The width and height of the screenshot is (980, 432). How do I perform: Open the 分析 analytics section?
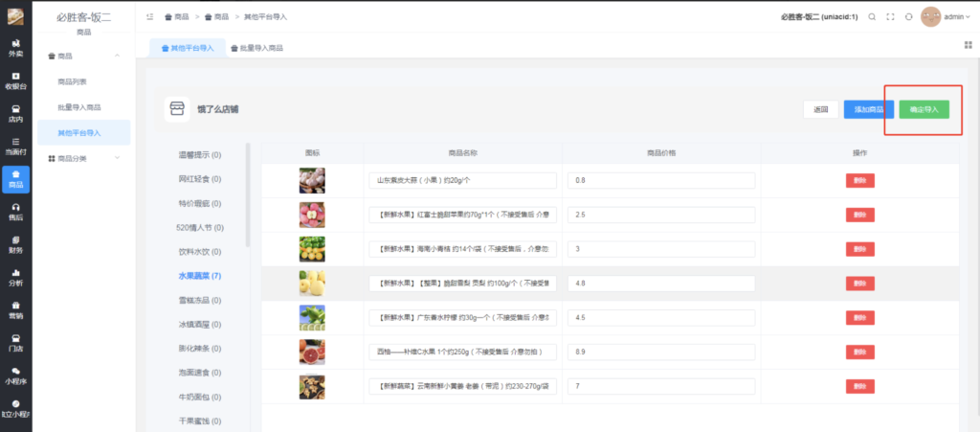(x=15, y=277)
